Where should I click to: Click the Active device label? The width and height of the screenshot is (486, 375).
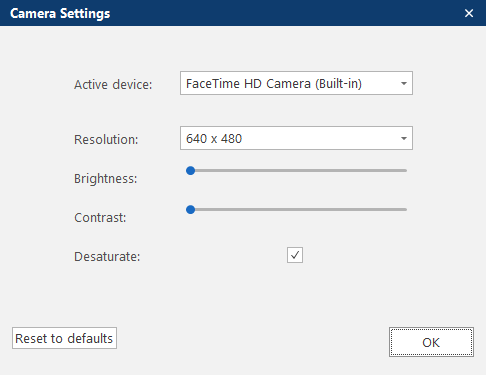113,85
